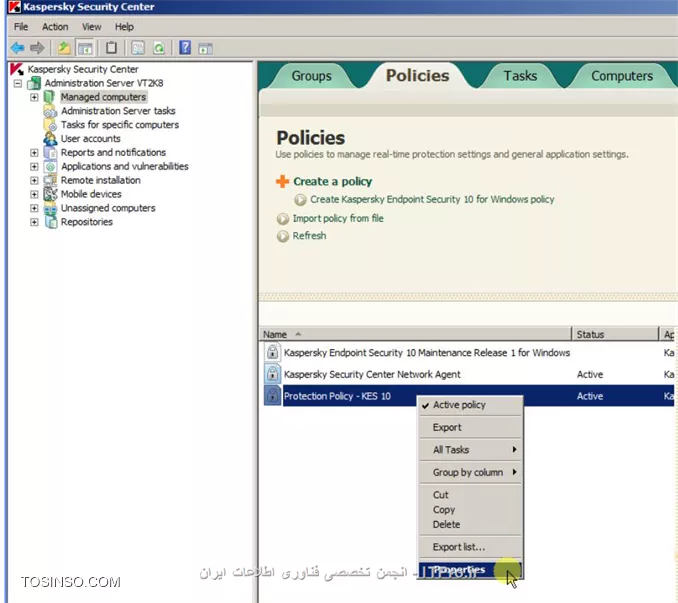Click the Up one level toolbar icon
Viewport: 678px width, 603px height.
(x=64, y=48)
